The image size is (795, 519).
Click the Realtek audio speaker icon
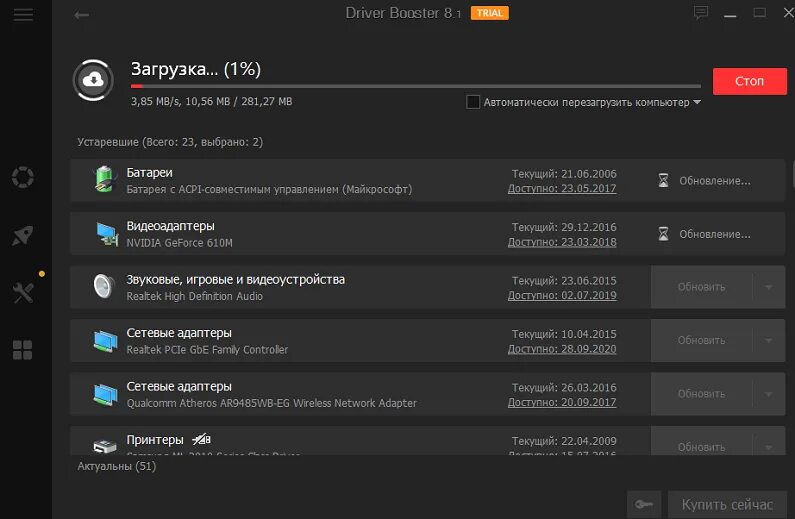[x=104, y=286]
